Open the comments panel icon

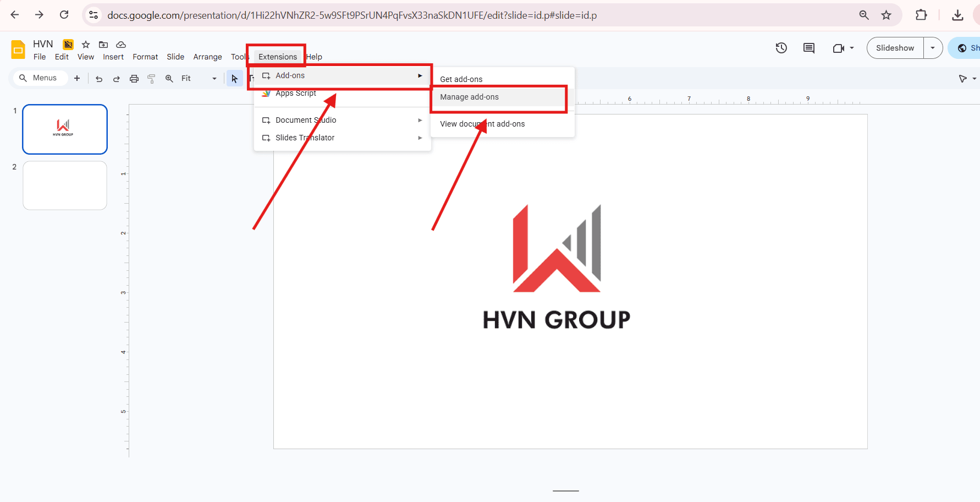point(808,48)
